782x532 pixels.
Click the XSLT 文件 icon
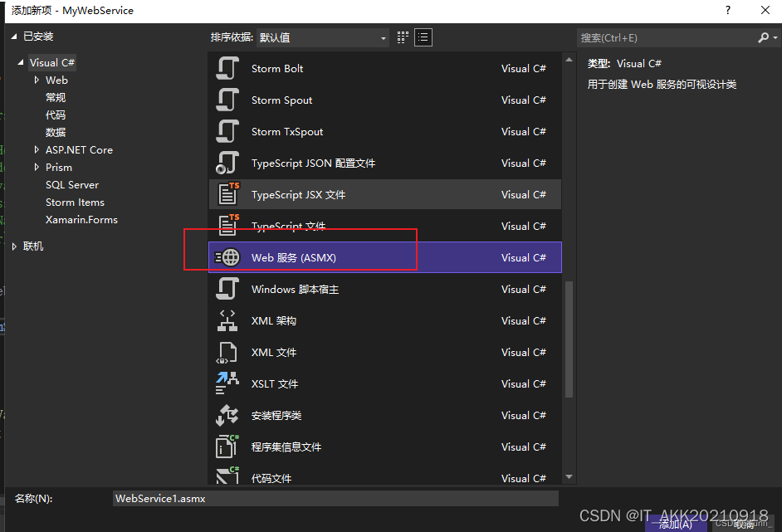[x=227, y=383]
